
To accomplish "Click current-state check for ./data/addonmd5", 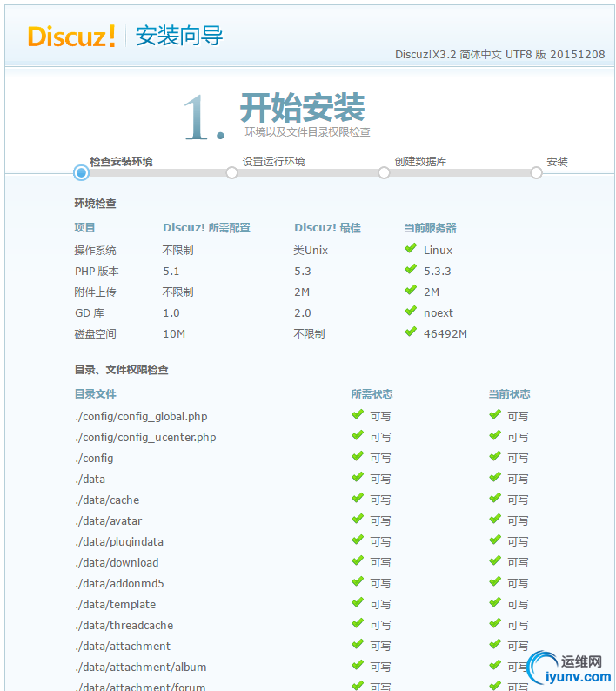I will click(x=495, y=581).
